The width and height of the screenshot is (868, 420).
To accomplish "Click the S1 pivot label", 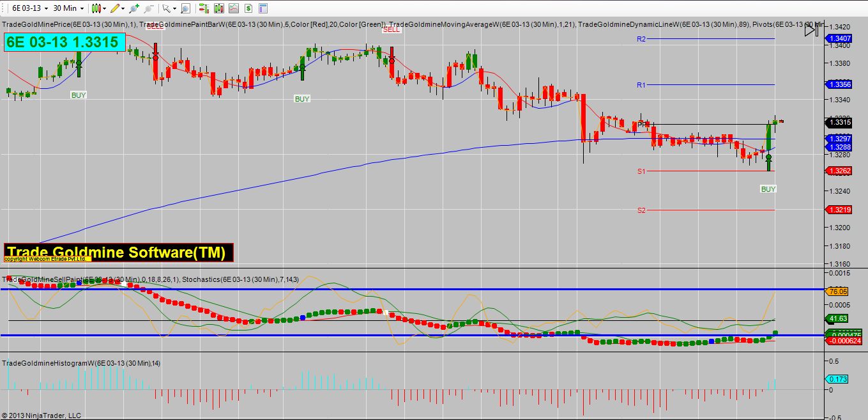I will [641, 171].
